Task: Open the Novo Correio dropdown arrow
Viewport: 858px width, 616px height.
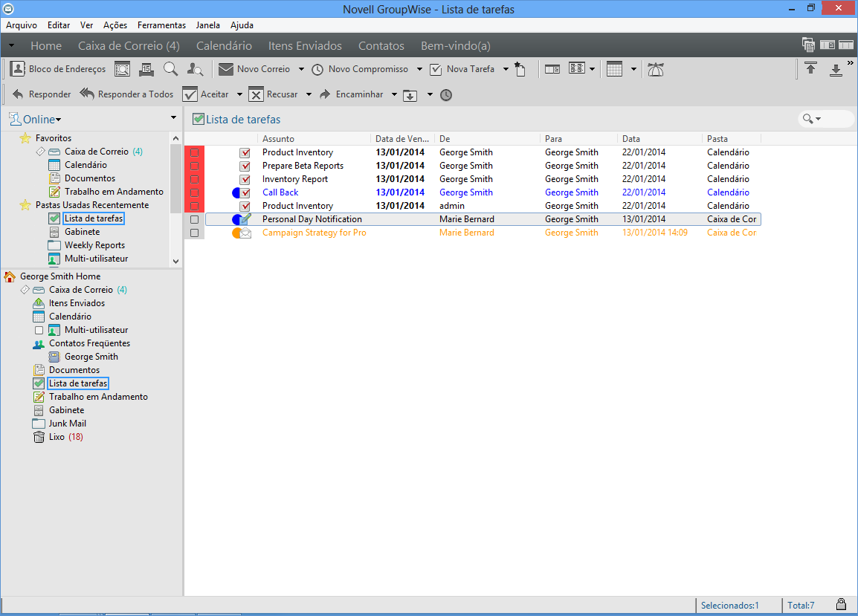Action: coord(302,69)
